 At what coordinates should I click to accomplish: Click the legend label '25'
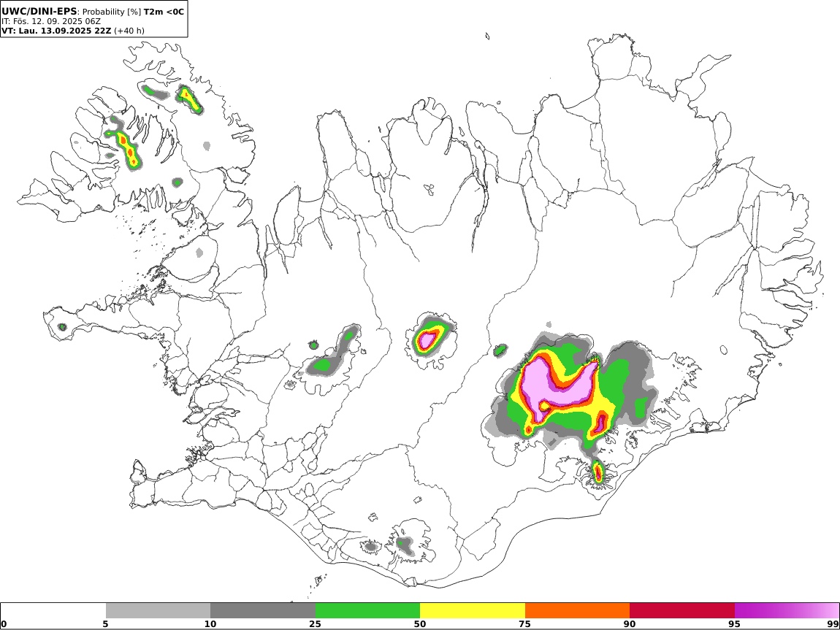pos(315,624)
